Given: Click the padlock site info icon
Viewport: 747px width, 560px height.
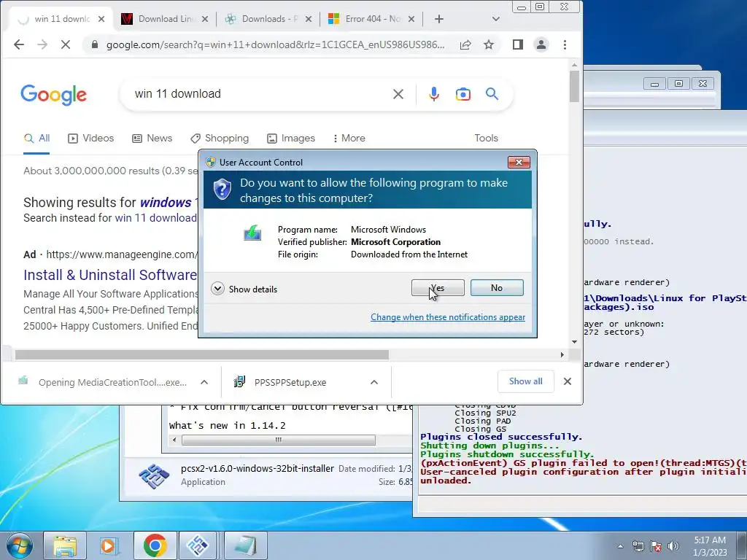Looking at the screenshot, I should pos(94,44).
